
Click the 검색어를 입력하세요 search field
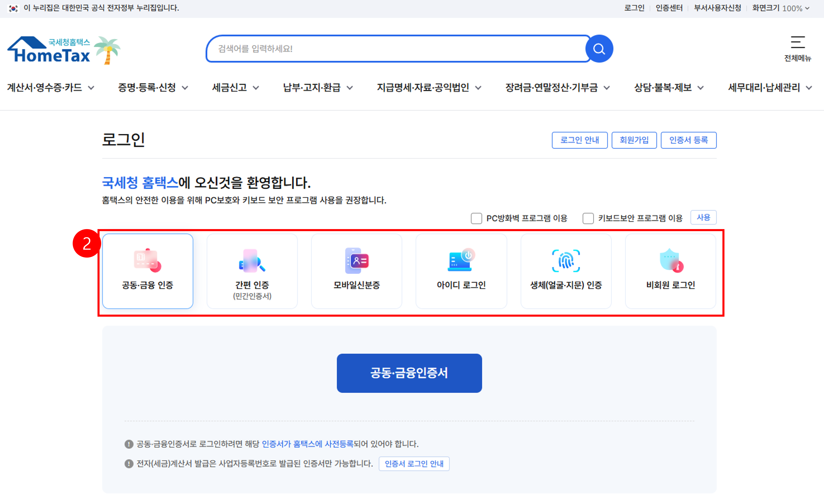[398, 49]
